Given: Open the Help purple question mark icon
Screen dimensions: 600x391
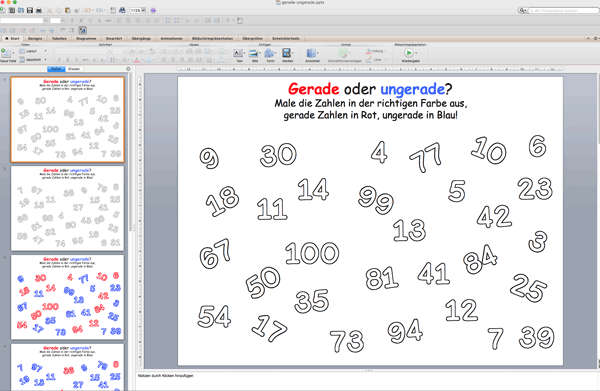Looking at the screenshot, I should (x=153, y=10).
